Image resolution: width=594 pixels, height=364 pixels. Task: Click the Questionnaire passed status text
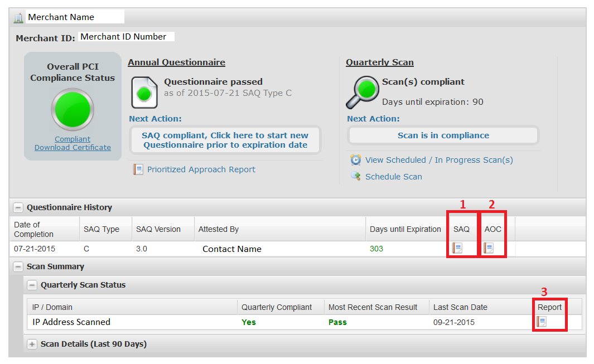pos(213,82)
